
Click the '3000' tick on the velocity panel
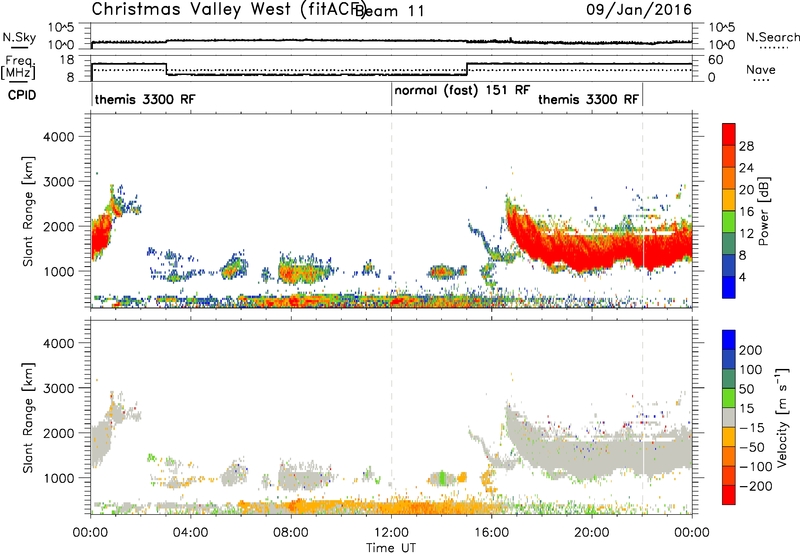[x=58, y=388]
